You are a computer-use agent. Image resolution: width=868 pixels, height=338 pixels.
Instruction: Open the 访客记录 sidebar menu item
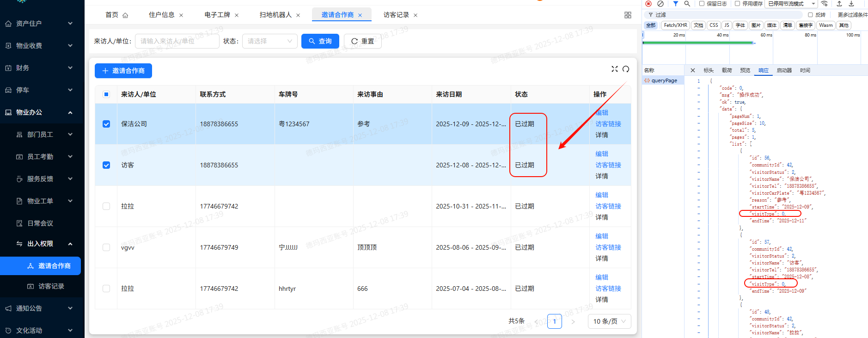(51, 286)
